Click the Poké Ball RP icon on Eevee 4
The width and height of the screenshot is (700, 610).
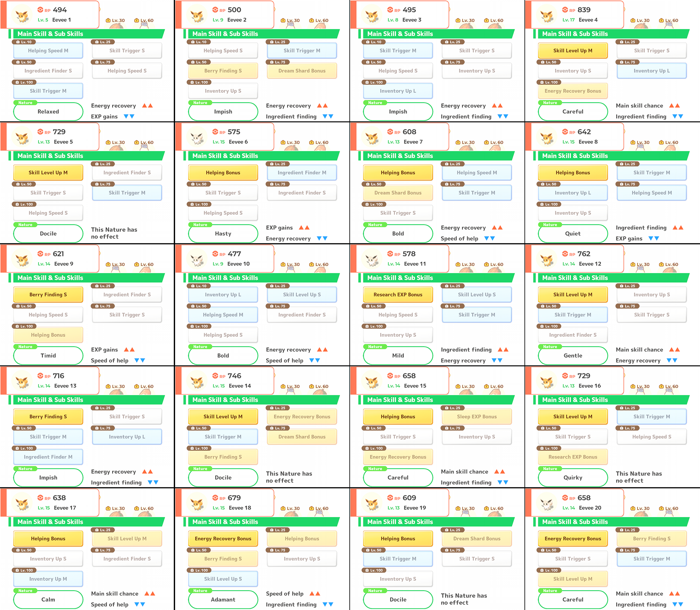coord(565,10)
